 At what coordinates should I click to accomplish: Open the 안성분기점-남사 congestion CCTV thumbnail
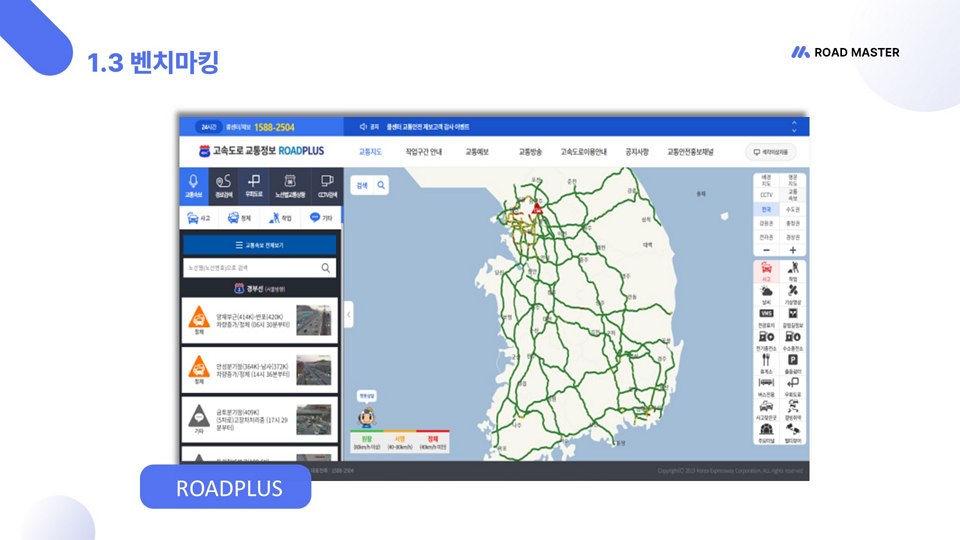coord(313,370)
